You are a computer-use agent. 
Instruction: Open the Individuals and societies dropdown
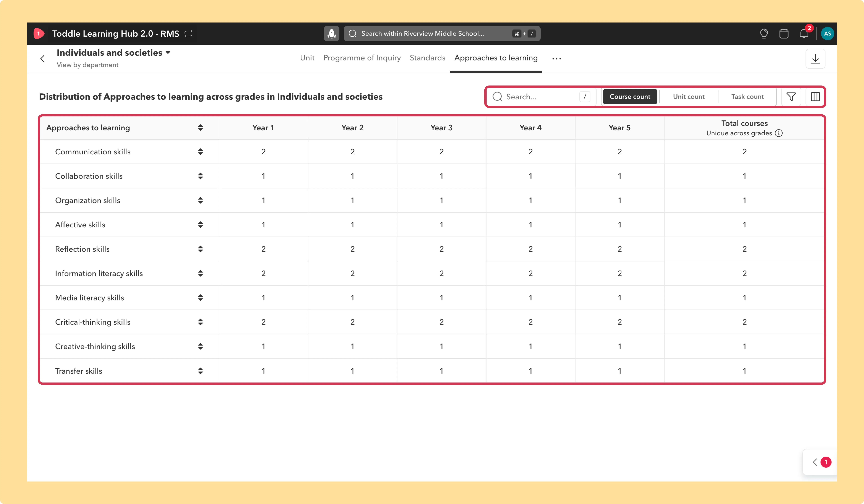click(113, 52)
